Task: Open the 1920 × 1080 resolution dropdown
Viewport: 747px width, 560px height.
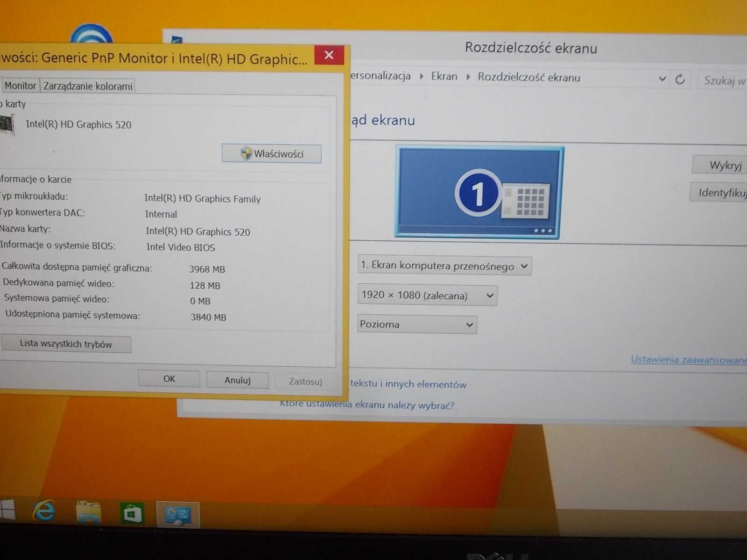Action: tap(427, 295)
